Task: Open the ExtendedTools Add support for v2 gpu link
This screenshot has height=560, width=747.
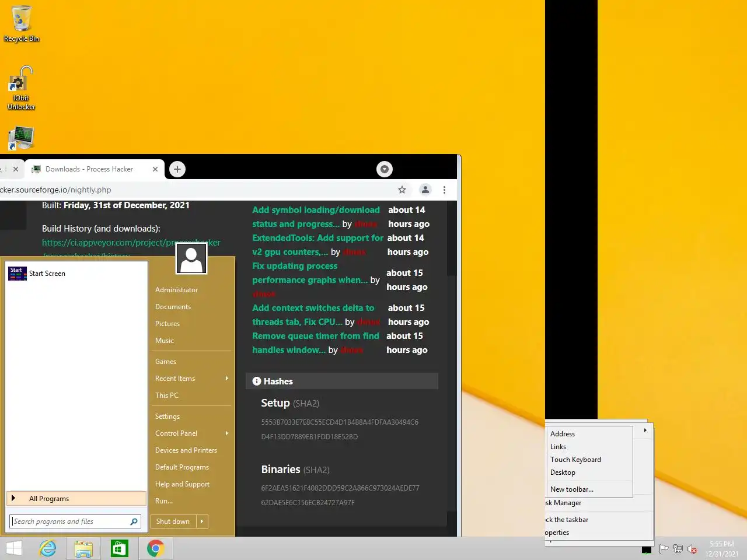Action: tap(317, 245)
